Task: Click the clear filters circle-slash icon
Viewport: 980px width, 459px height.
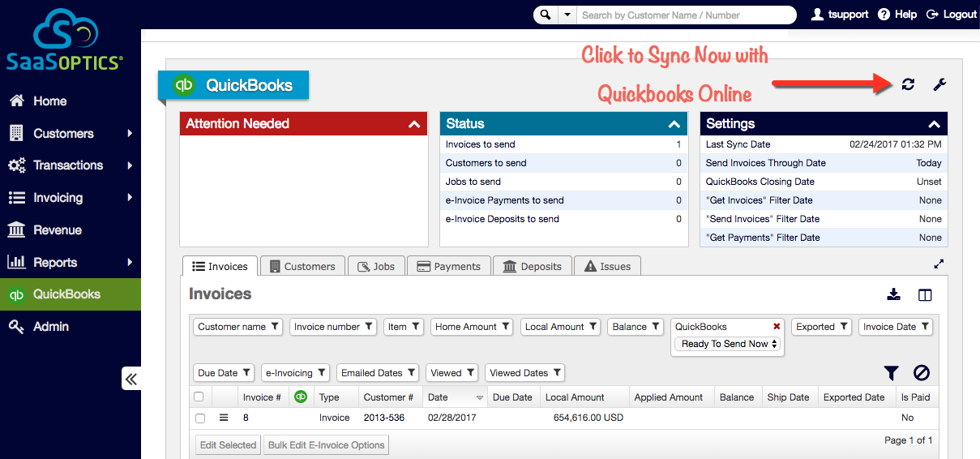Action: click(922, 373)
